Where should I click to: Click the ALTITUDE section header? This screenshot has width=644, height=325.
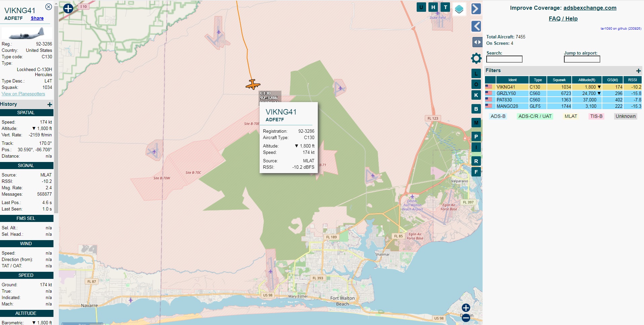point(26,313)
